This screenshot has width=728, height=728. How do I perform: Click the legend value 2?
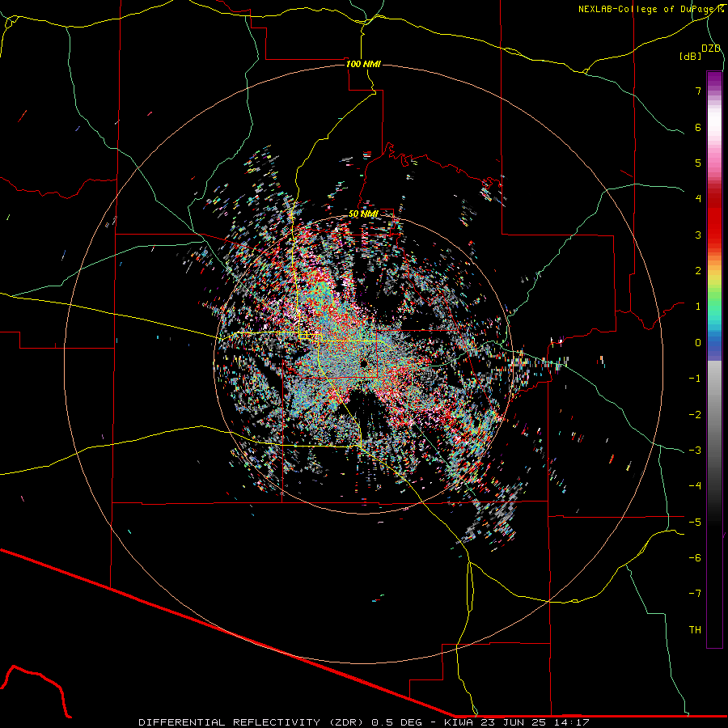pos(698,271)
